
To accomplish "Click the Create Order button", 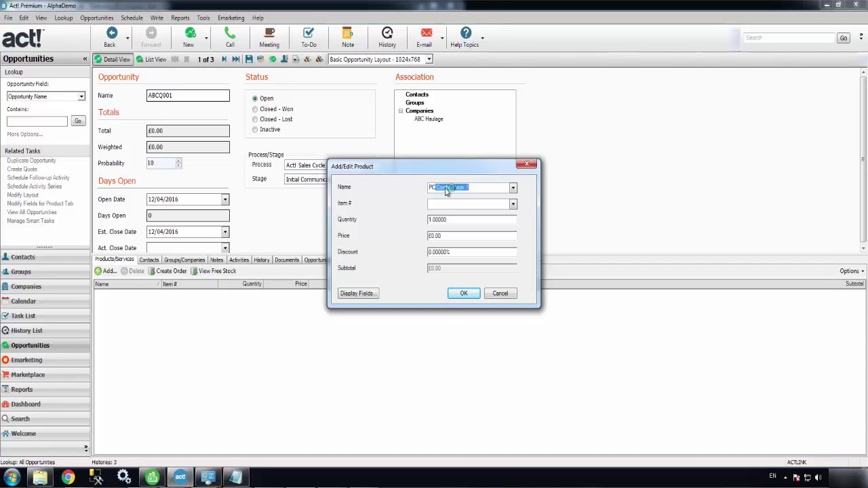I will pyautogui.click(x=167, y=271).
